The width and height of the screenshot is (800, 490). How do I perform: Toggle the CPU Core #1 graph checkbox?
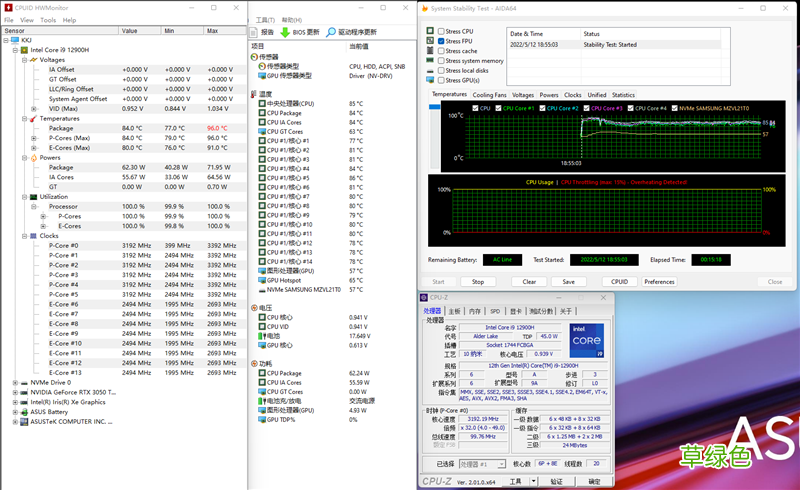coord(498,108)
